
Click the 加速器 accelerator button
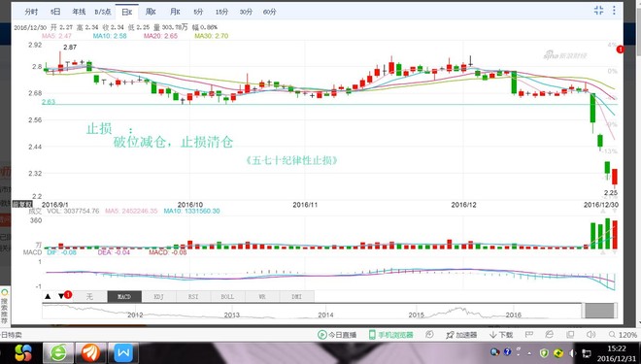pos(461,335)
